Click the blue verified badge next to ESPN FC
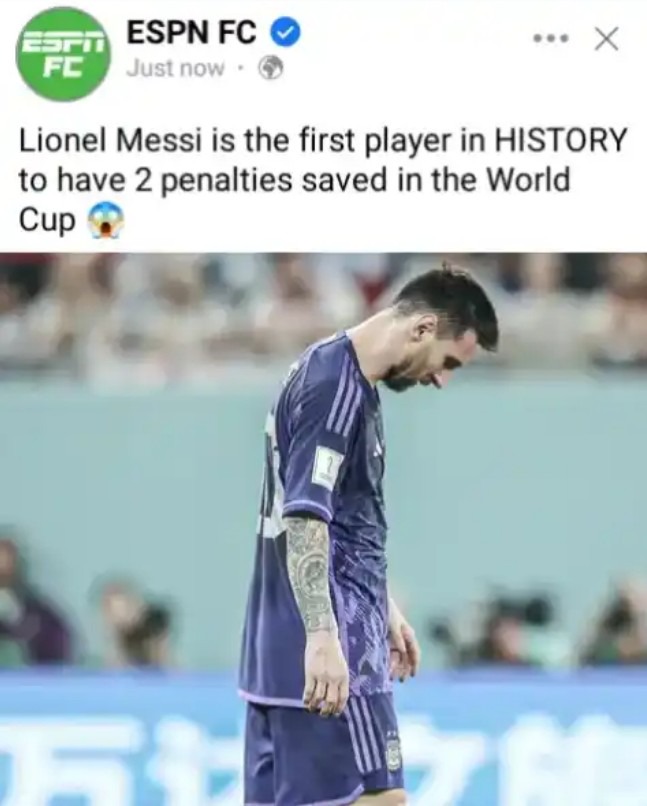647x806 pixels. [x=284, y=33]
